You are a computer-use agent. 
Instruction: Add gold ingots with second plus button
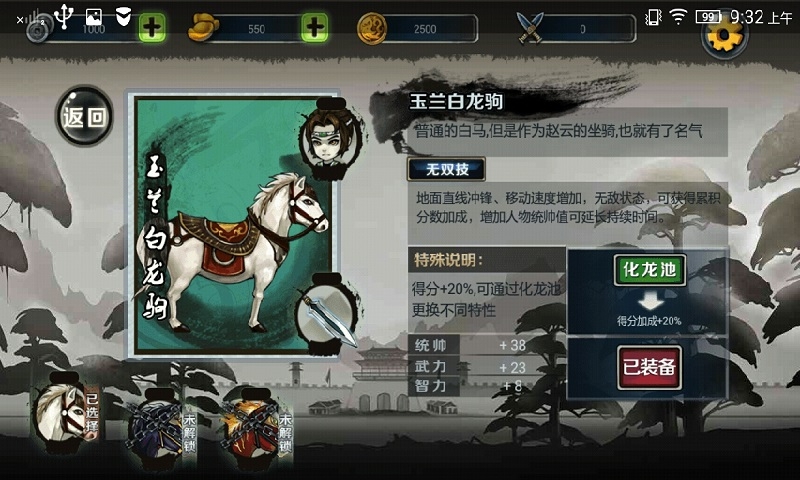pos(314,28)
